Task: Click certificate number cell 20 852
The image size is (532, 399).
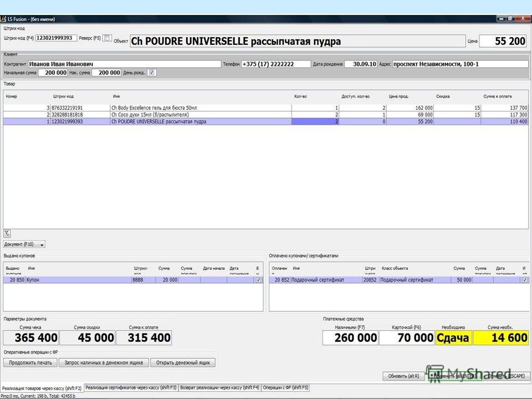Action: pos(280,280)
